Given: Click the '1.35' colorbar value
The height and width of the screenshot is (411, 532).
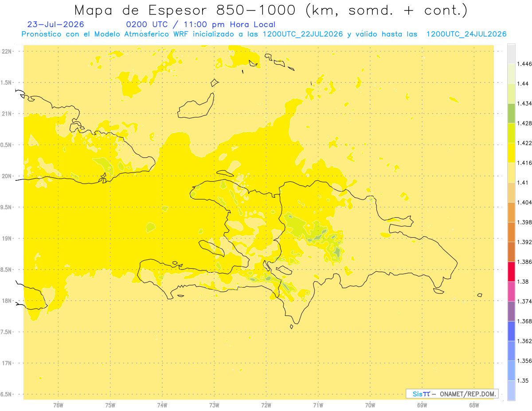Looking at the screenshot, I should [x=523, y=381].
